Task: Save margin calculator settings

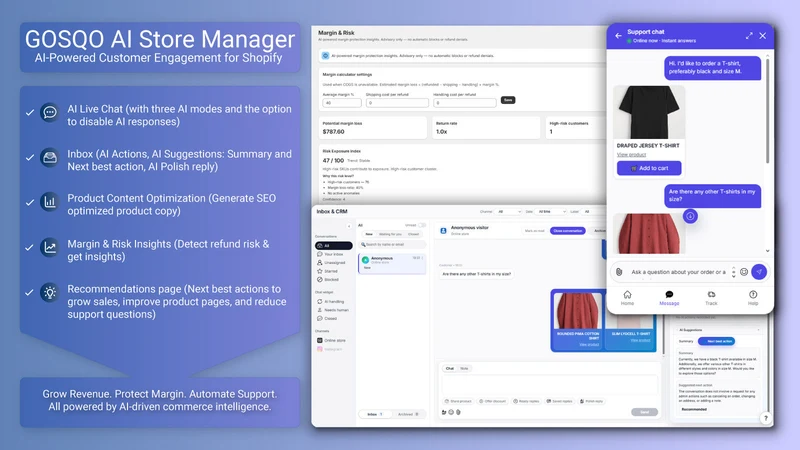Action: point(508,100)
